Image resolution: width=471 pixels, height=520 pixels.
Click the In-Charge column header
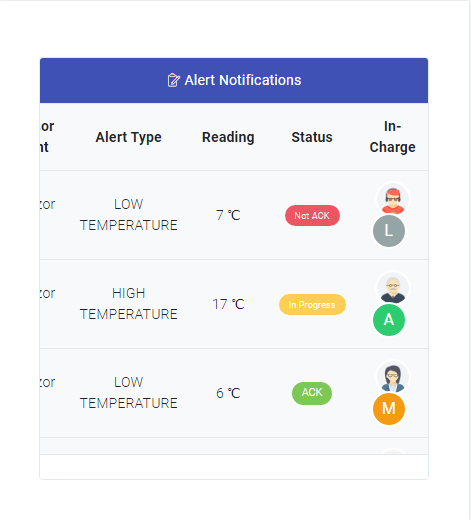pos(392,137)
